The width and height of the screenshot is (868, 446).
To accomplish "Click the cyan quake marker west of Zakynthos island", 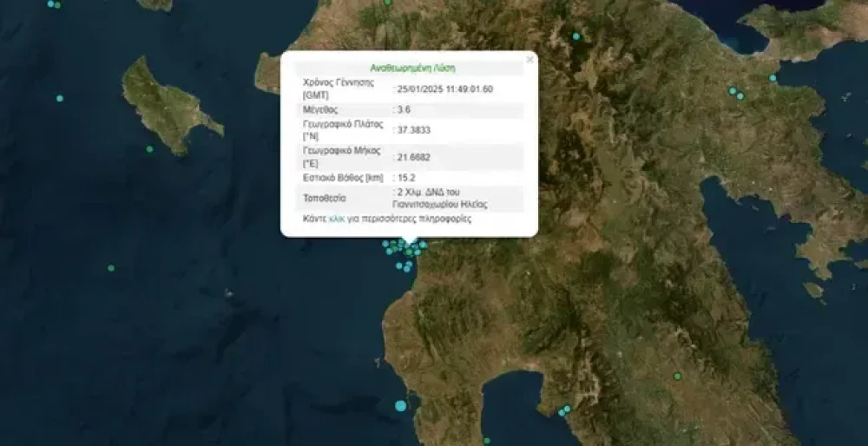I will (60, 98).
